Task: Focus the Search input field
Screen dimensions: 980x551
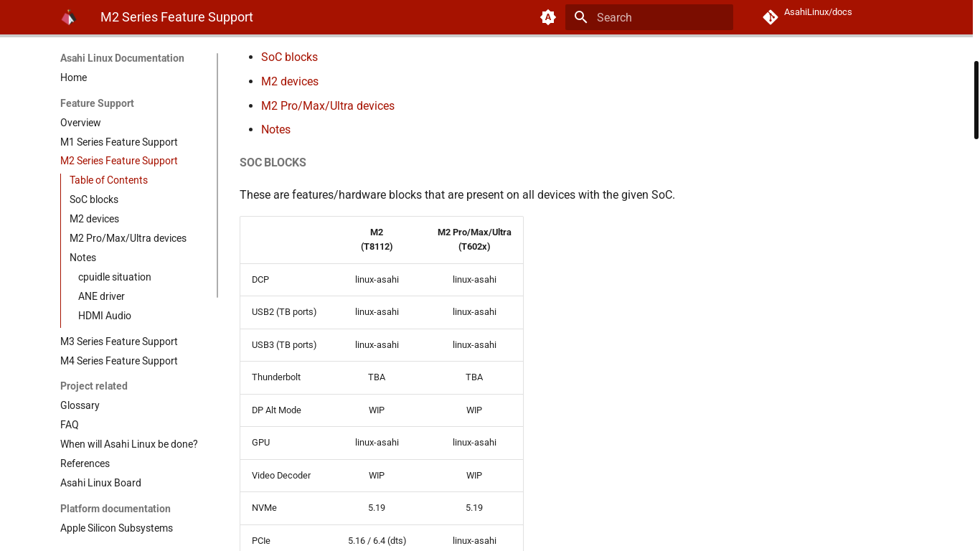Action: 649,17
